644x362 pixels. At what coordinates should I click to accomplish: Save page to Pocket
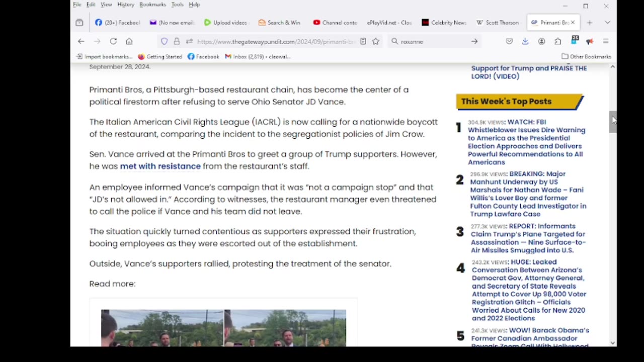(509, 41)
